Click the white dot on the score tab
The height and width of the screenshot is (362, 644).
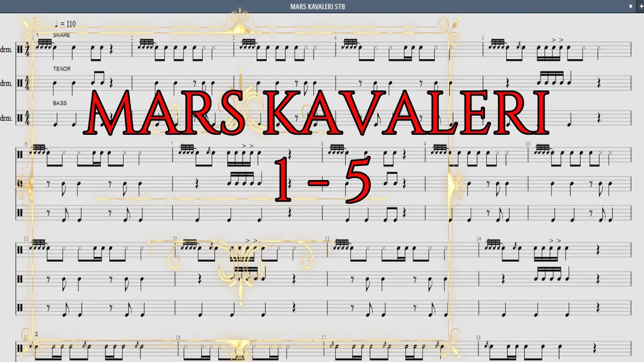[x=631, y=7]
